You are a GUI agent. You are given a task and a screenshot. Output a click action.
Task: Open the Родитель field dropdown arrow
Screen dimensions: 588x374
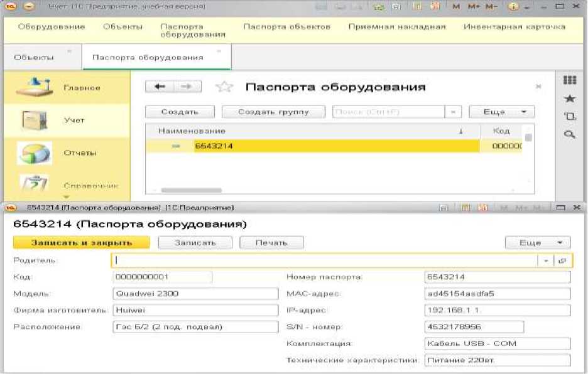pos(546,260)
